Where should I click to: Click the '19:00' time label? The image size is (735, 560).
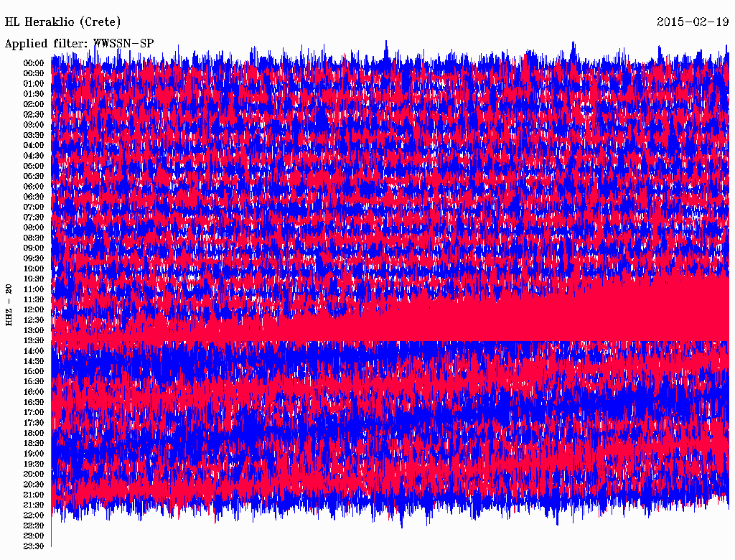point(33,454)
